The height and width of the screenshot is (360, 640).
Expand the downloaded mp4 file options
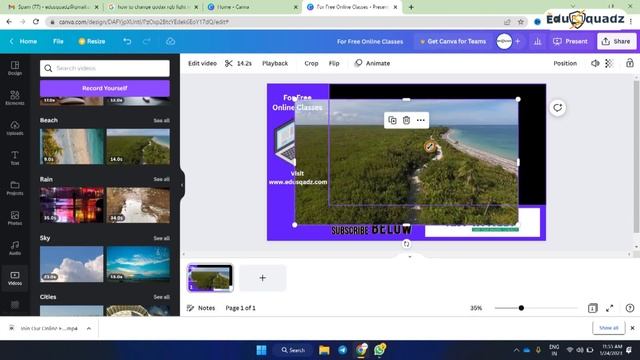89,328
